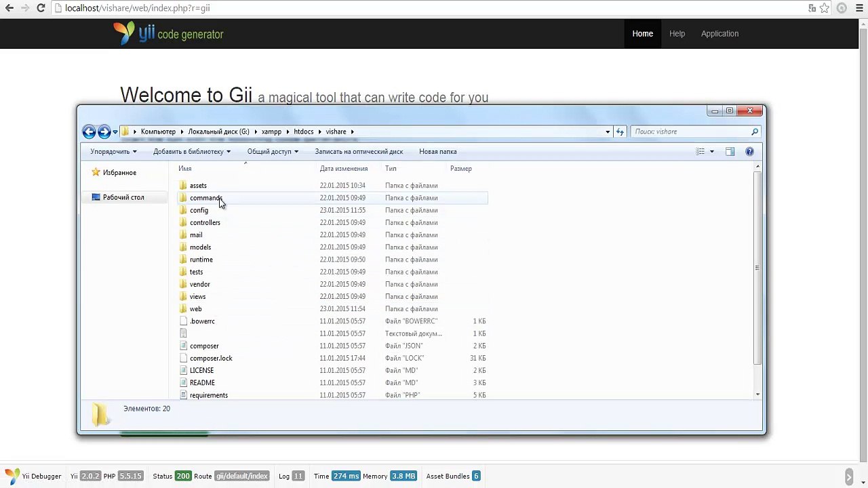Click Локальный диск (G:) in the breadcrumb
The height and width of the screenshot is (488, 868).
tap(218, 131)
